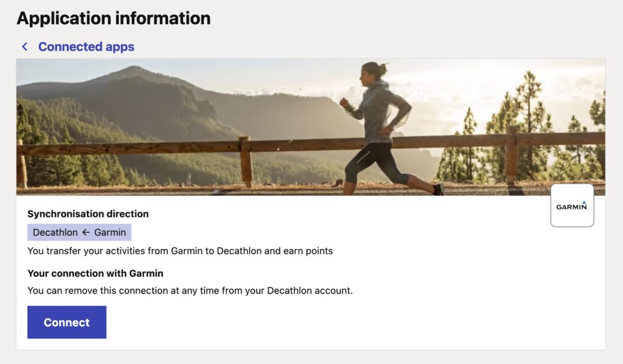Click the Garmin logo badge
623x364 pixels.
pyautogui.click(x=572, y=206)
